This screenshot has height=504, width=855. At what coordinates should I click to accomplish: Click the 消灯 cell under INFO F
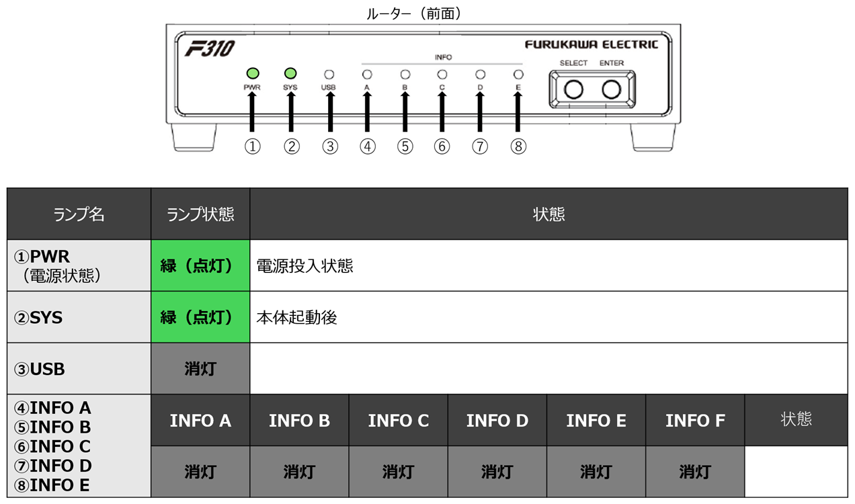[695, 472]
